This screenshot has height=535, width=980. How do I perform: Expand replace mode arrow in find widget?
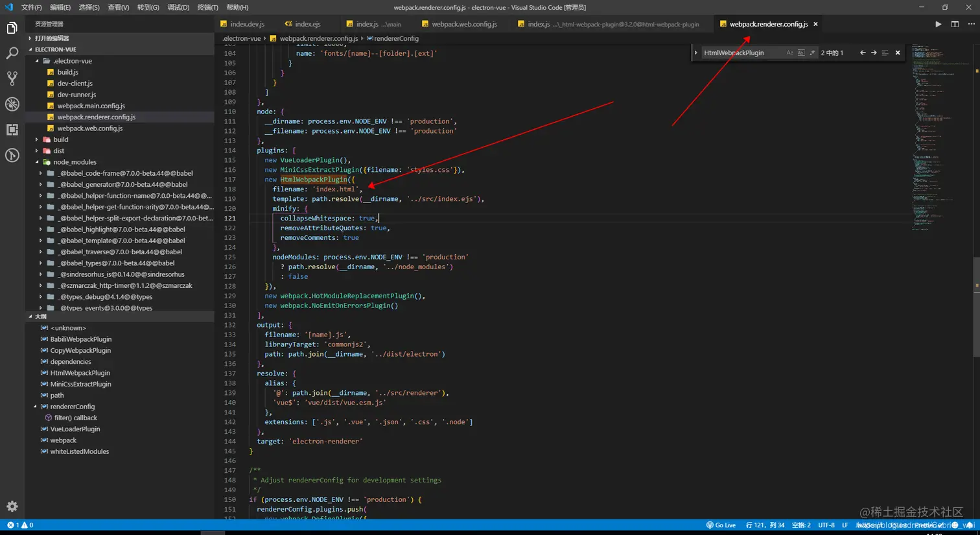(x=696, y=53)
